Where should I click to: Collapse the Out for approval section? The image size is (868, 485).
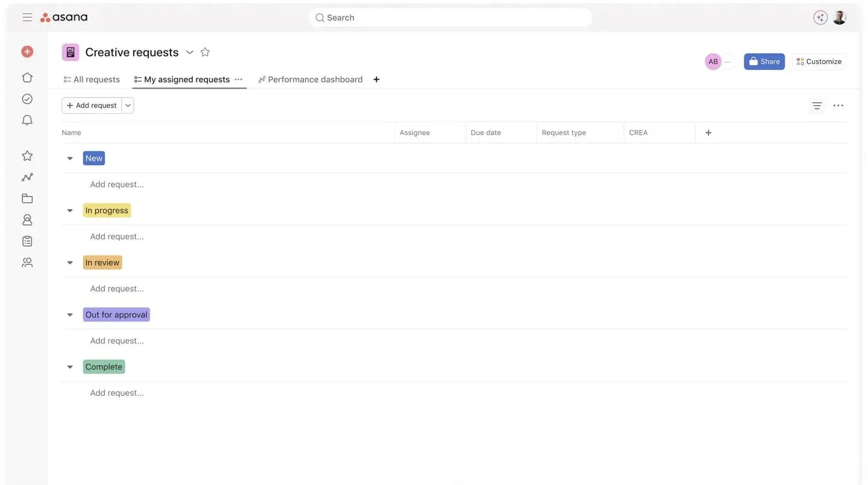coord(70,314)
